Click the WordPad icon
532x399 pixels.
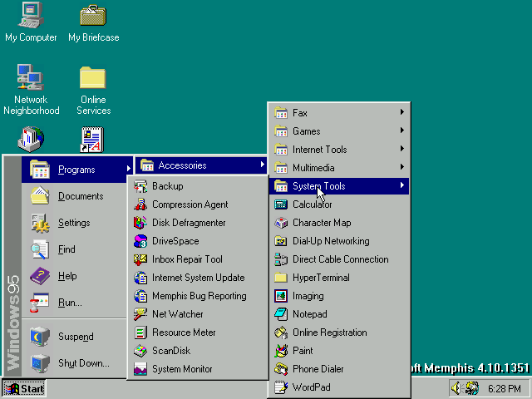[x=281, y=388]
